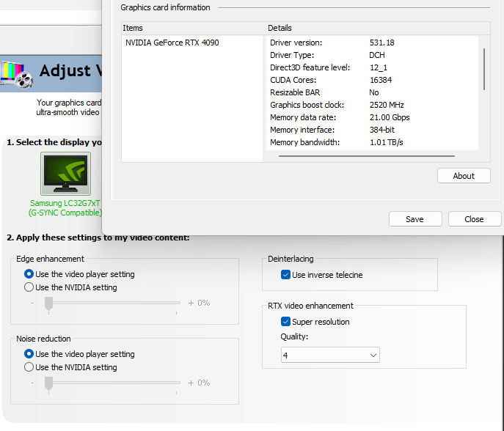Click the CUDA Cores value 16384

381,80
